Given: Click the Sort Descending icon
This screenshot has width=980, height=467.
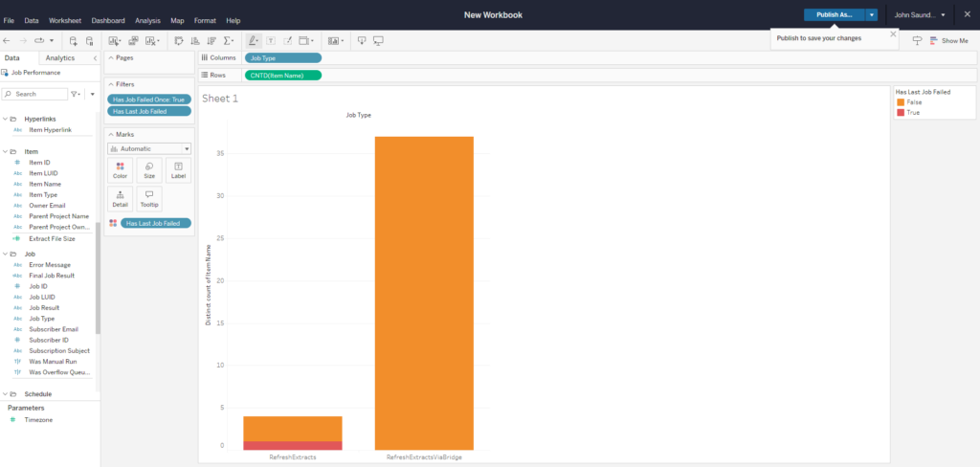Looking at the screenshot, I should tap(212, 40).
